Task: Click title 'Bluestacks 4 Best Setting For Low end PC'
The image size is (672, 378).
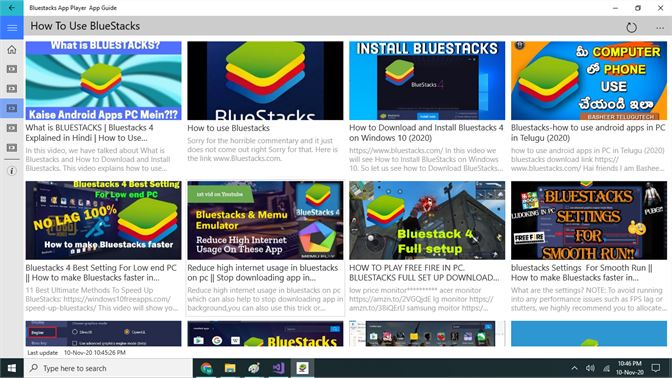Action: (101, 273)
